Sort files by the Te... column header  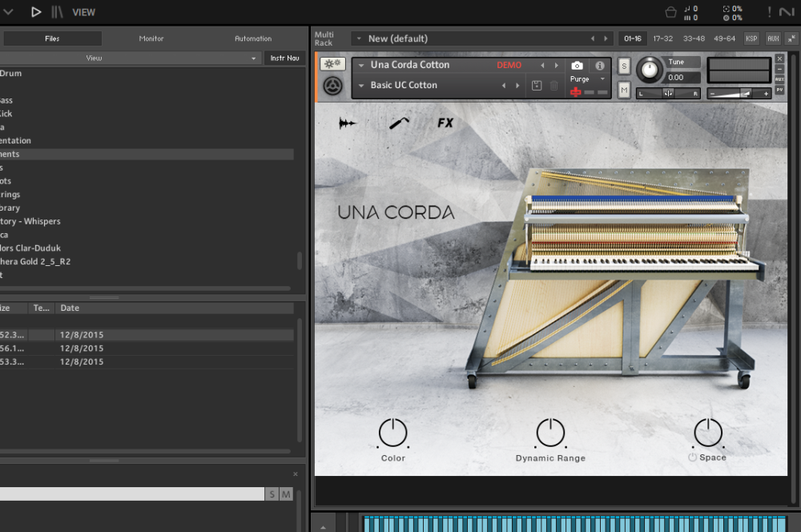tap(42, 308)
